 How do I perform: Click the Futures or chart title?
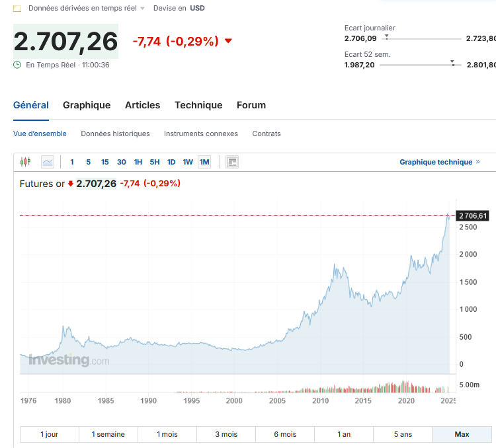pos(42,184)
